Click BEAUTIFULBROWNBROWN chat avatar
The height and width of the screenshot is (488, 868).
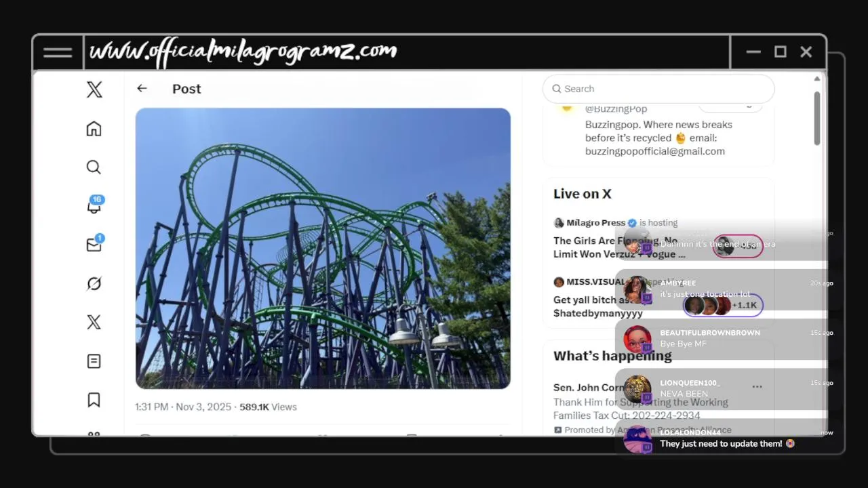pyautogui.click(x=637, y=340)
